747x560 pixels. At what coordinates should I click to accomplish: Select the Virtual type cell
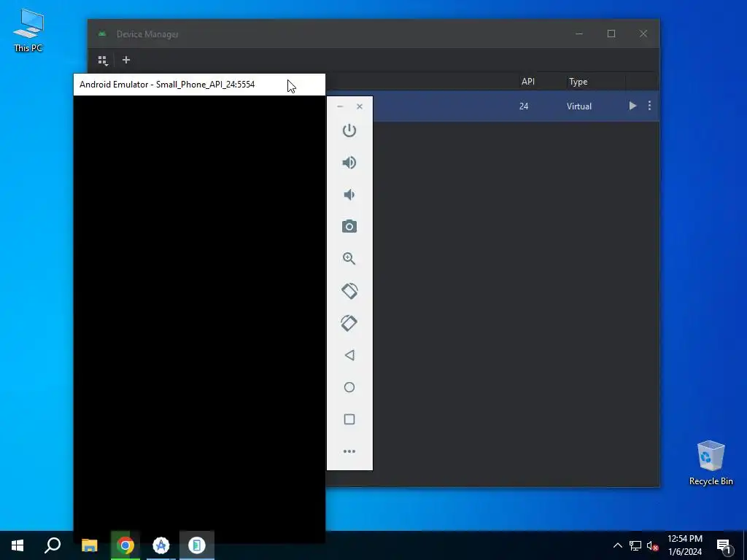(x=578, y=106)
